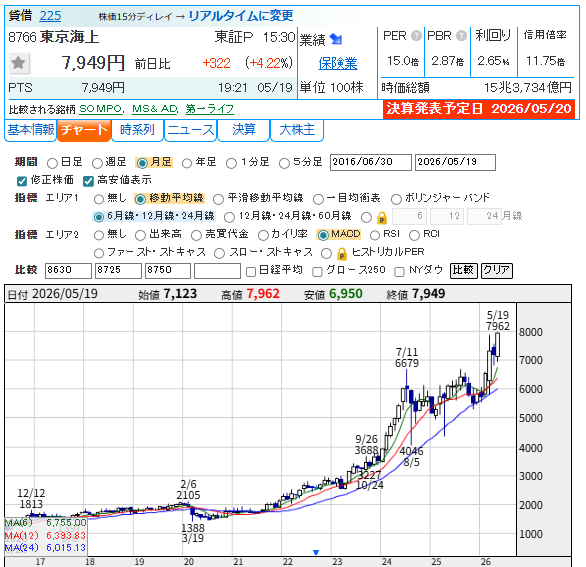Viewport: 586px width, 567px height.
Task: Select 1分足 period radio button
Action: [231, 163]
